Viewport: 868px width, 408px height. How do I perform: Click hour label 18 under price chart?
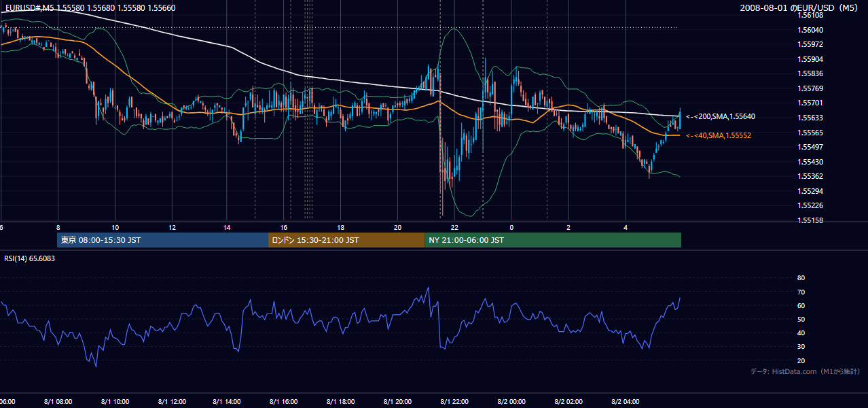[341, 227]
